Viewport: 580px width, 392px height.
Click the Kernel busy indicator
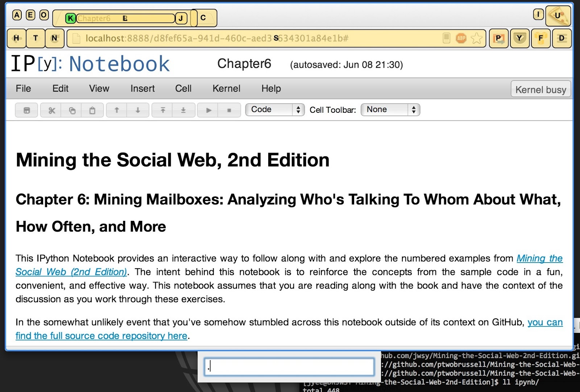click(x=541, y=90)
